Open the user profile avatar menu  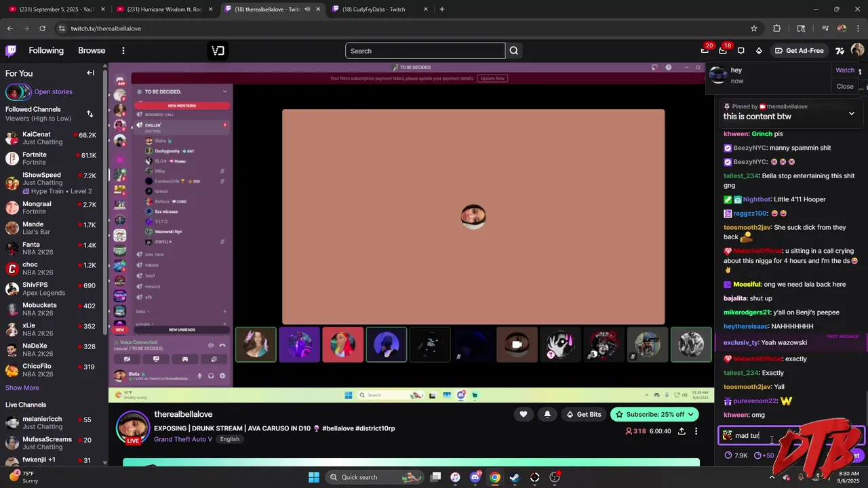pyautogui.click(x=857, y=50)
